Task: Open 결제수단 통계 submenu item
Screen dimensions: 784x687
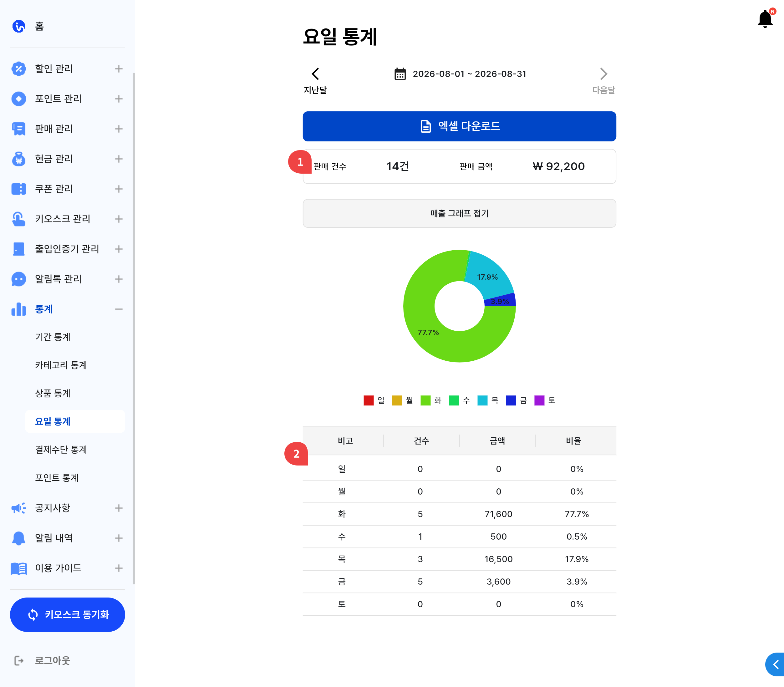Action: pyautogui.click(x=61, y=450)
